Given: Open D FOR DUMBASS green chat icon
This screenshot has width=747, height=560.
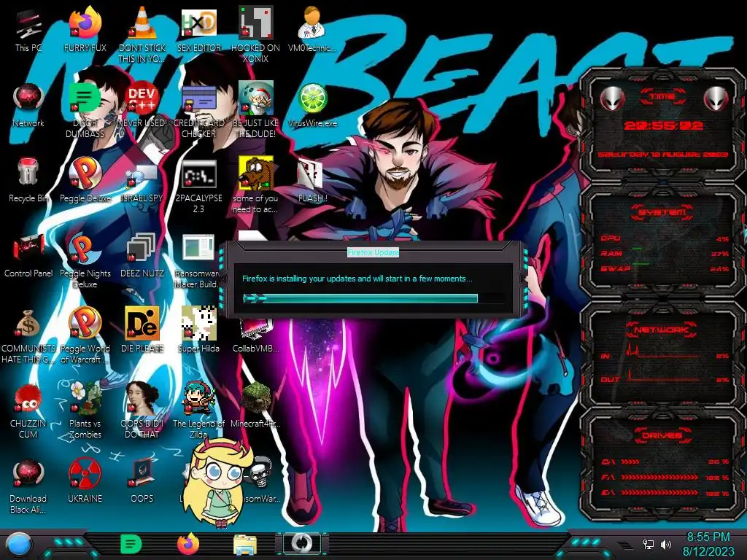Looking at the screenshot, I should 85,99.
